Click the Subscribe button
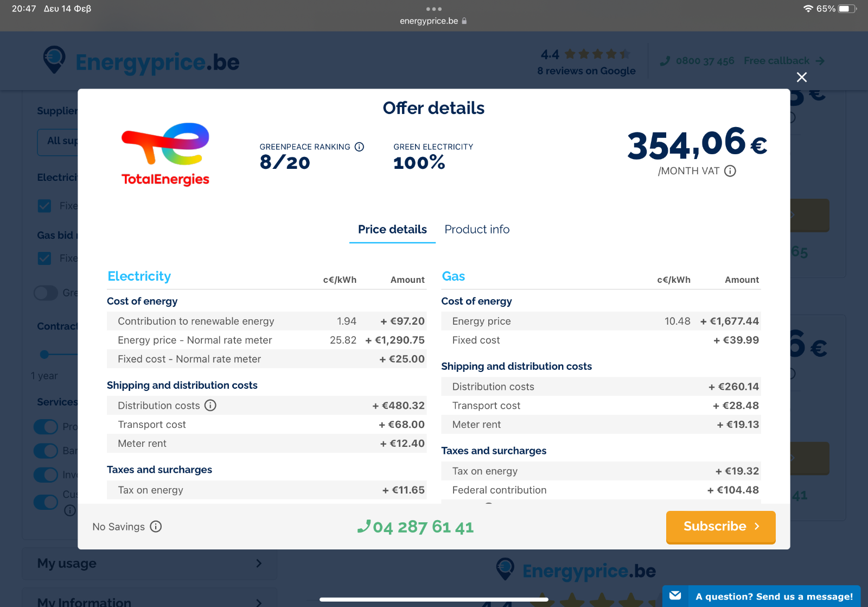 click(720, 527)
